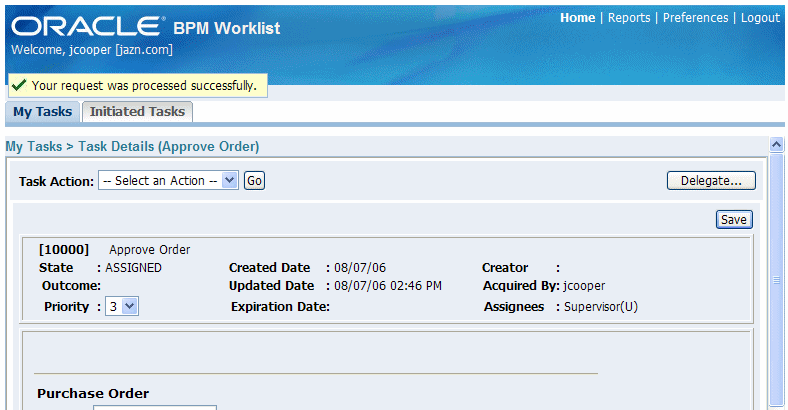Viewport: 788px width, 410px height.
Task: Click the Welcome, jcooper [jazn.com] text
Action: [x=92, y=50]
